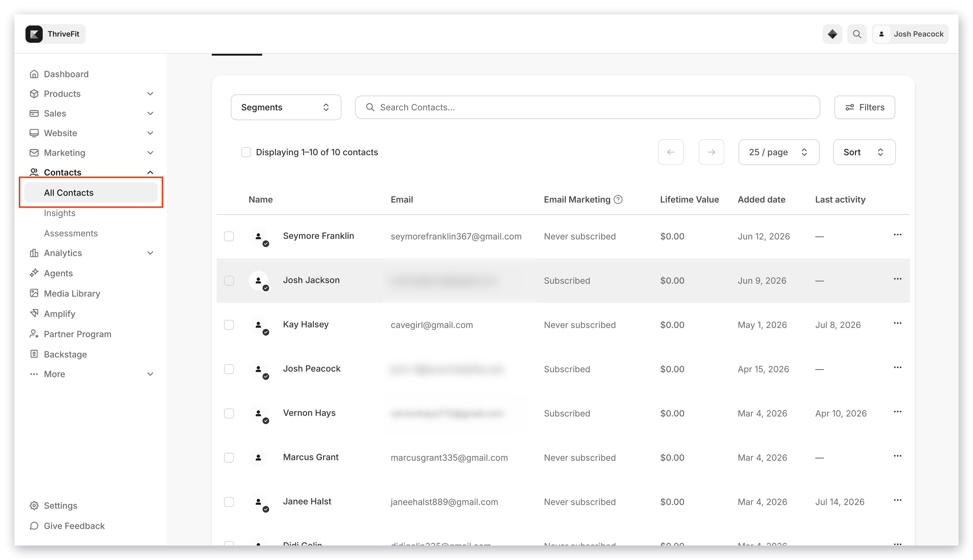Click the Amplify icon
The width and height of the screenshot is (973, 560).
tap(34, 313)
